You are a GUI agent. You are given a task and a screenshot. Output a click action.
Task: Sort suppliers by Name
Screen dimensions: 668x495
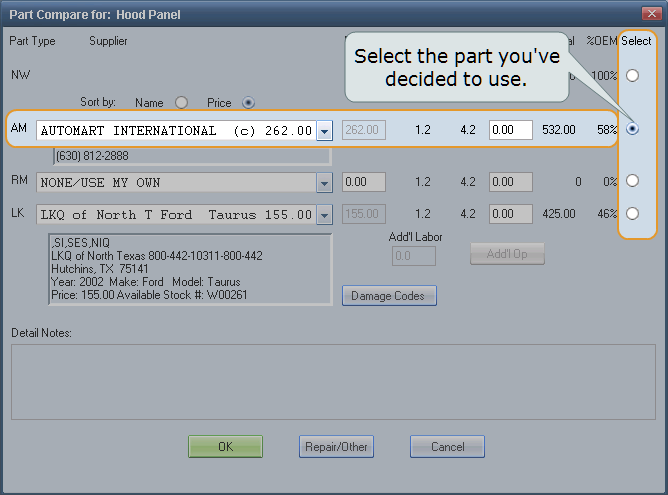pyautogui.click(x=181, y=102)
